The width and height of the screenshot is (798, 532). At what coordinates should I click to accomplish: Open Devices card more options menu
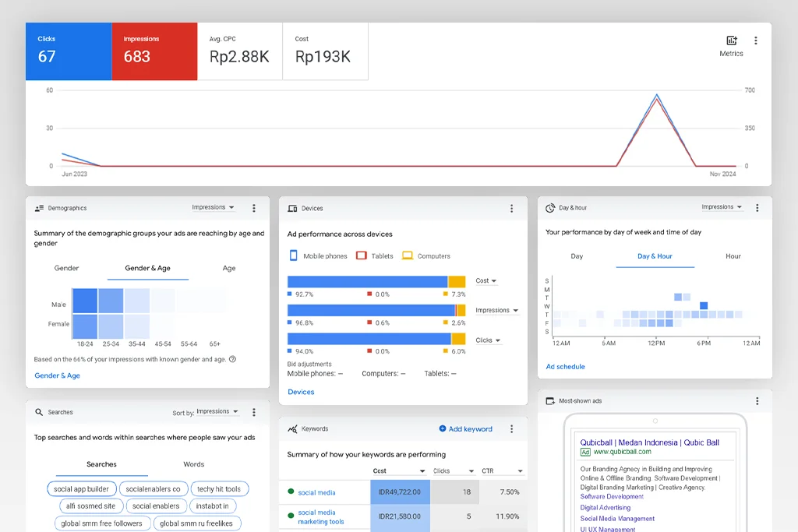[511, 209]
